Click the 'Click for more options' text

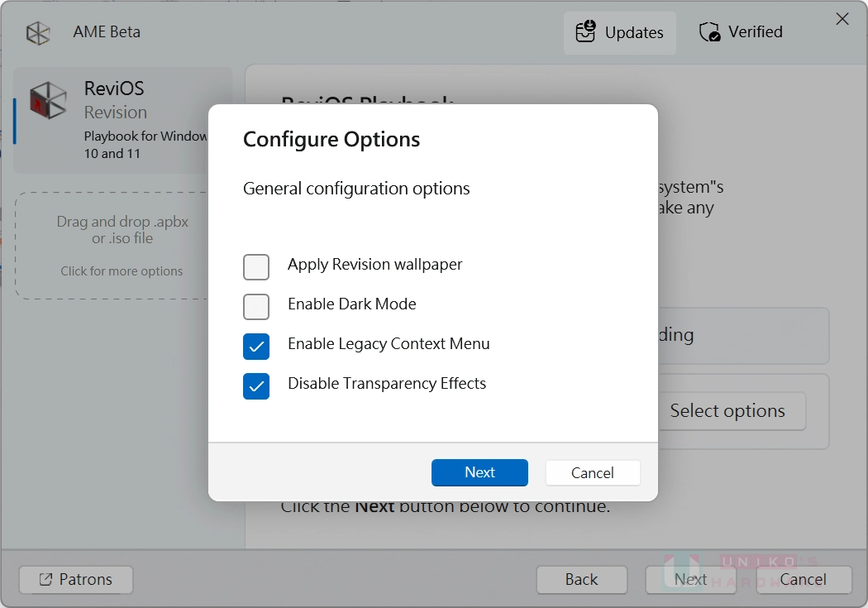point(122,271)
